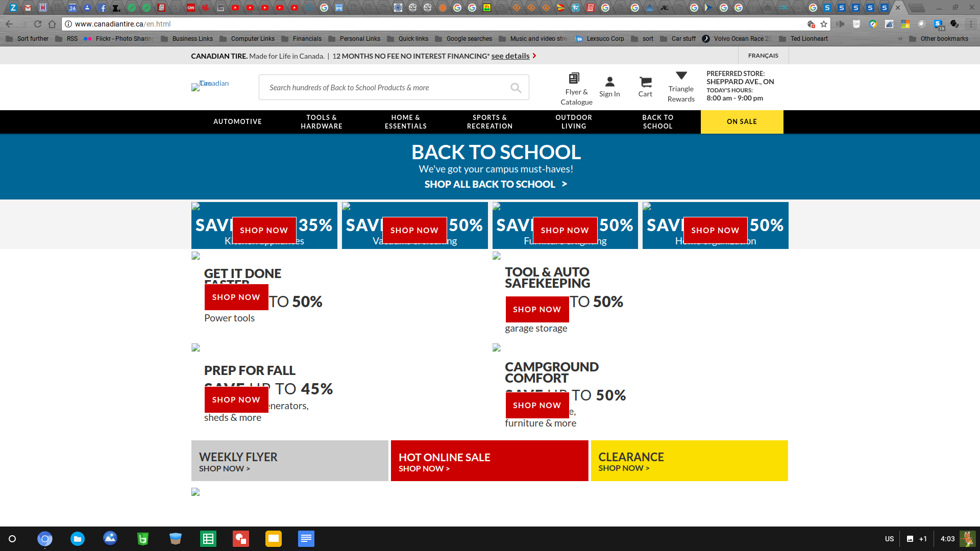Open the Sort further bookmarks folder
The height and width of the screenshot is (551, 980).
pos(27,39)
